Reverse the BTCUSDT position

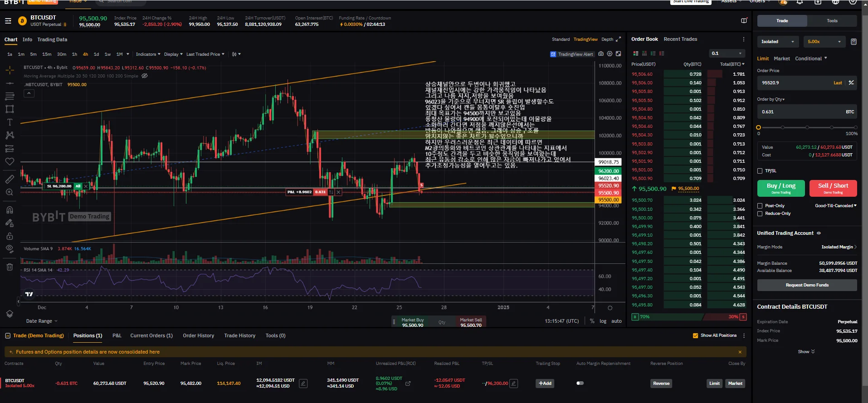661,384
